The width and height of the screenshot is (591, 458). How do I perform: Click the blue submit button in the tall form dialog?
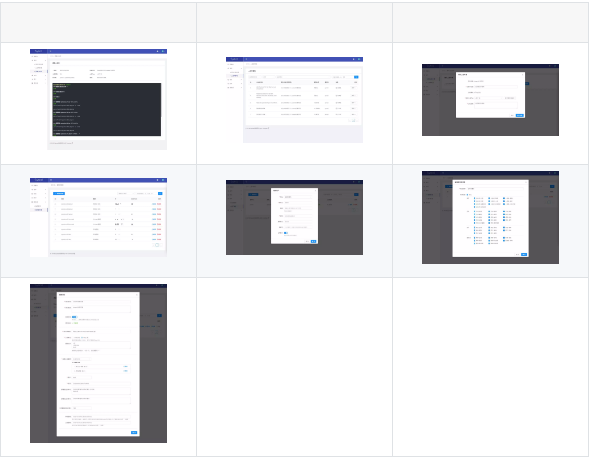(x=134, y=432)
